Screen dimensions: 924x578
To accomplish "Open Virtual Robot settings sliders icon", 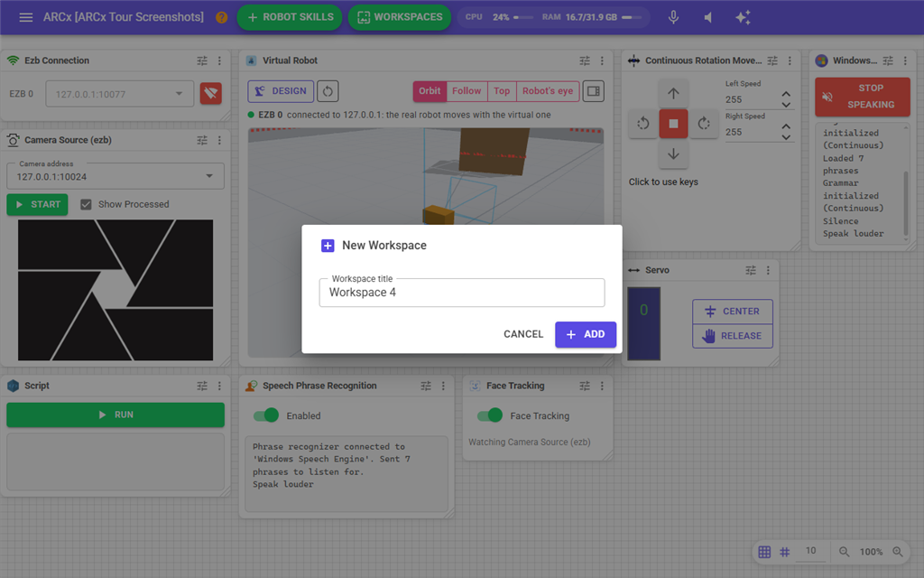I will click(x=585, y=61).
